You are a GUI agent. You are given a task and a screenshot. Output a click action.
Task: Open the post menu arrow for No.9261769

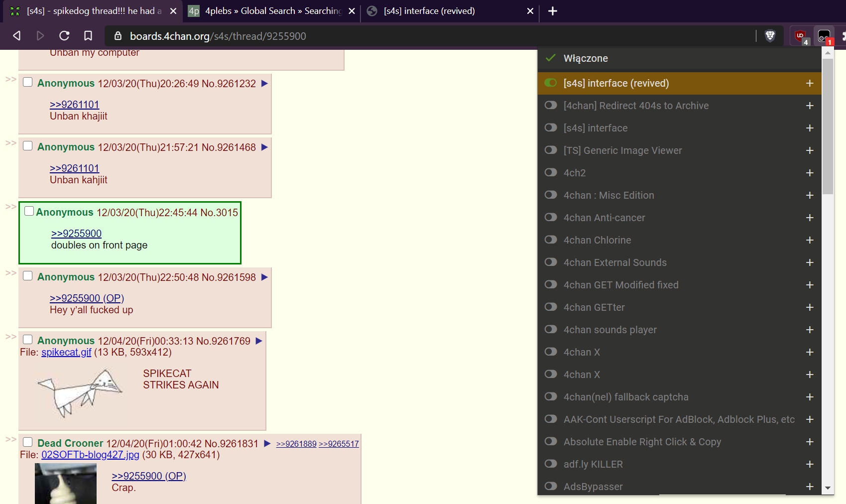click(259, 341)
